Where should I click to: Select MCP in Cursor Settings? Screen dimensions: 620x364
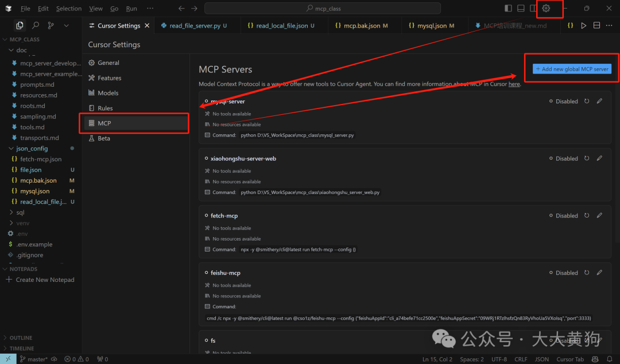134,123
